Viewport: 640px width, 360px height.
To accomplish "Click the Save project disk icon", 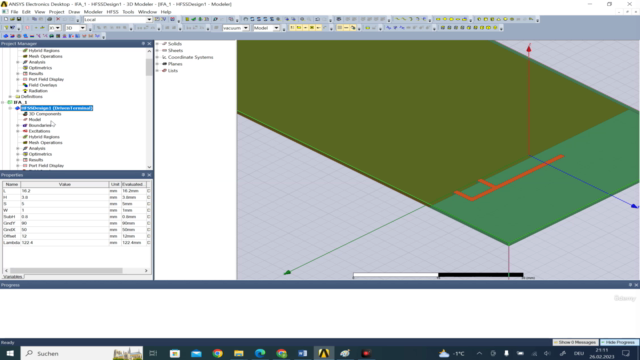I will coord(19,19).
